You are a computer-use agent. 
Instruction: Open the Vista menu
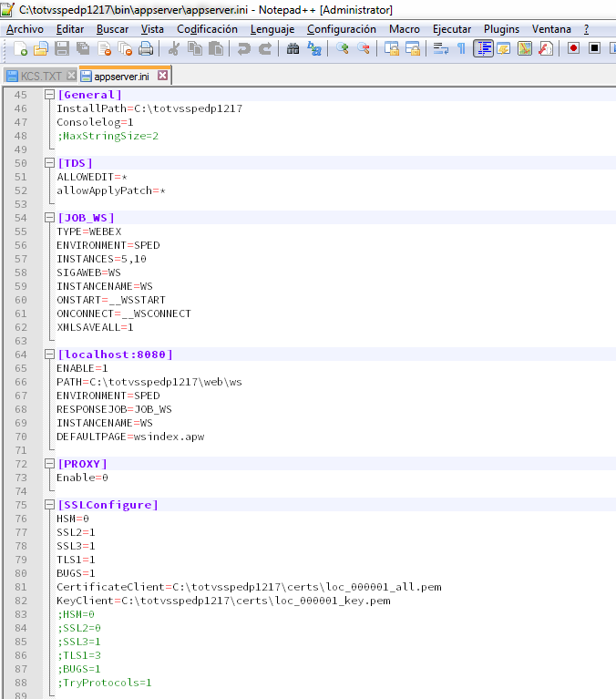[152, 29]
